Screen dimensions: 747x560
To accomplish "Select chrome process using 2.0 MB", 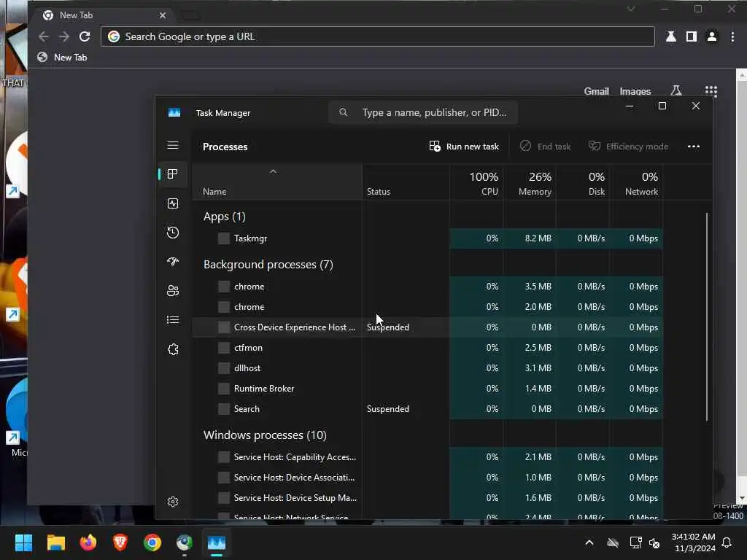I will tap(427, 307).
